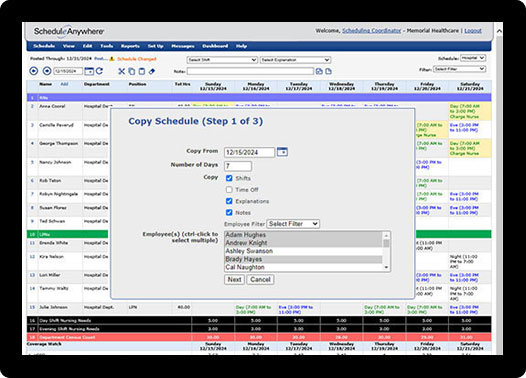Collapse header using top-right chevron

point(499,31)
